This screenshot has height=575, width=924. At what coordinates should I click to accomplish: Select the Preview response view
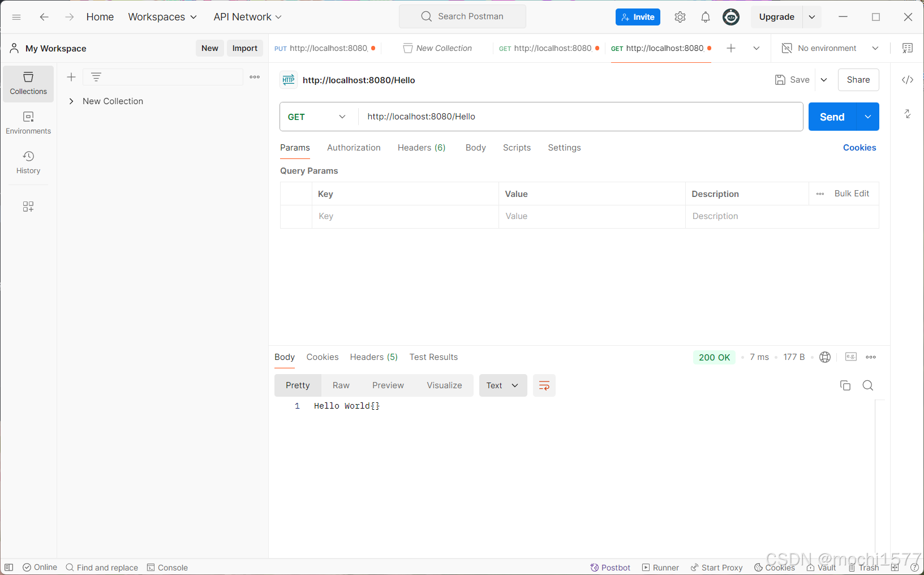(388, 385)
